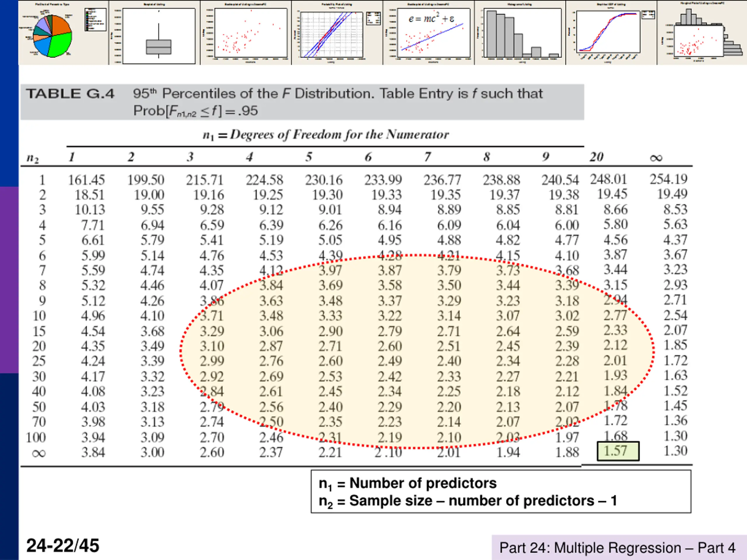Viewport: 747px width, 560px height.
Task: Click the value 9.55 in row 3
Action: pos(152,210)
